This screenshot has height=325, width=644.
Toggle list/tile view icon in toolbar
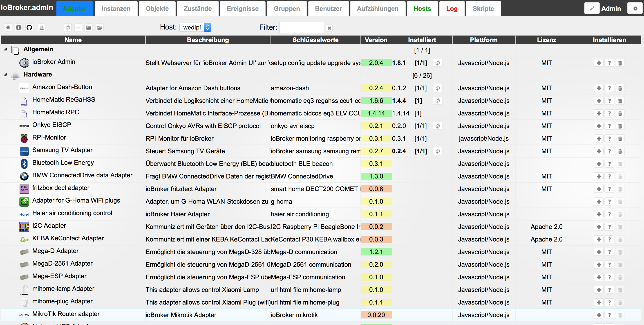click(x=78, y=27)
